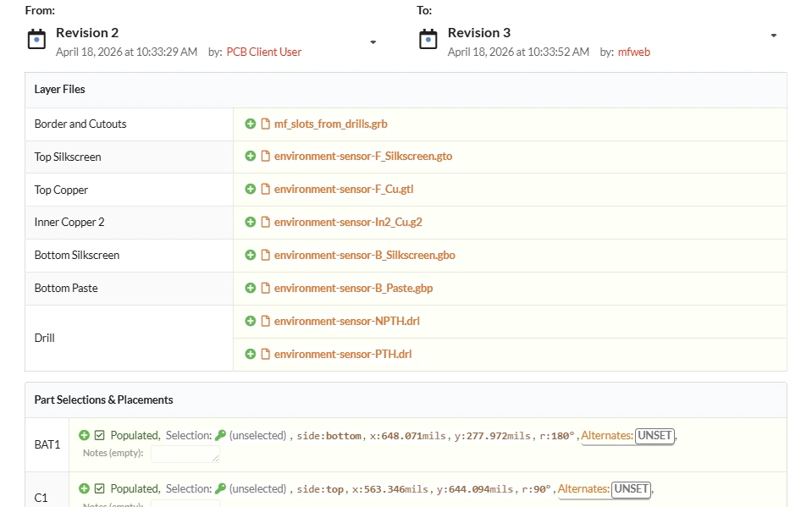Open the mfweb user link

click(634, 52)
